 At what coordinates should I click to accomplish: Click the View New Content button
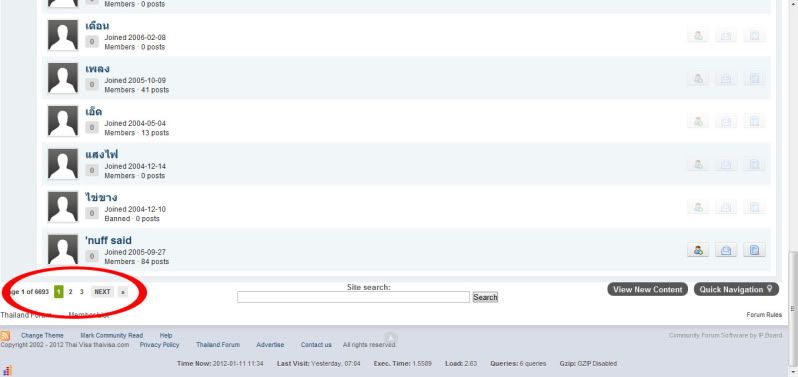[647, 289]
